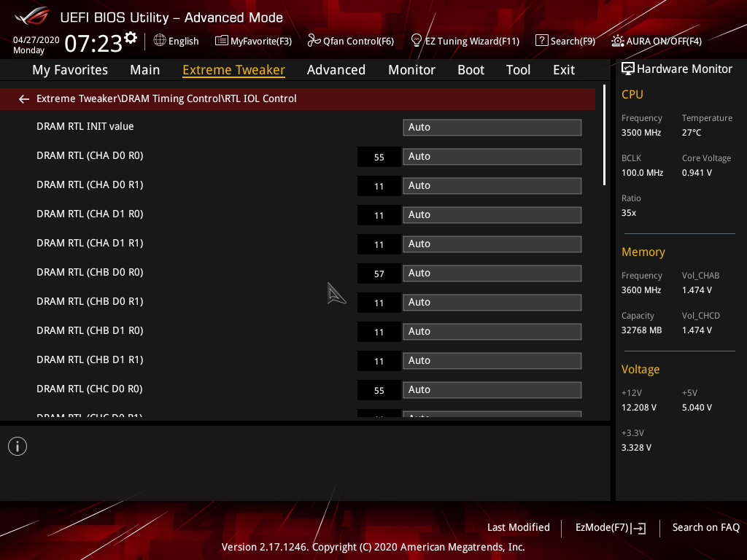Screen dimensions: 747x560
Task: Select the Extreme Tweaker tab
Action: (x=233, y=69)
